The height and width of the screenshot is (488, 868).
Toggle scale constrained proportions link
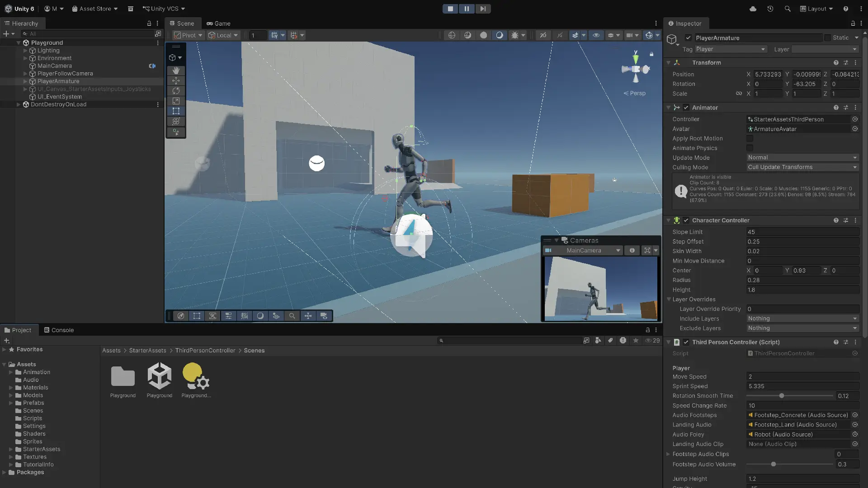[739, 94]
